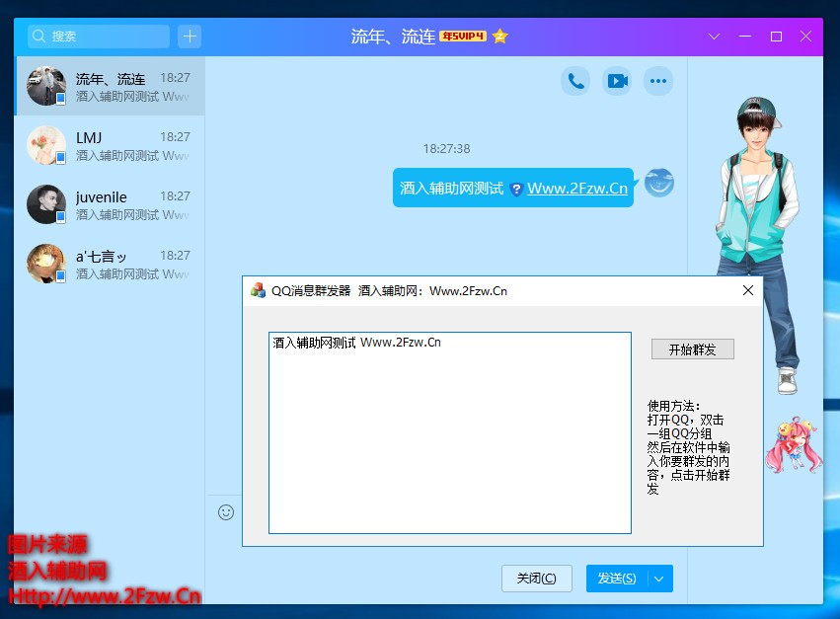The height and width of the screenshot is (619, 840).
Task: Select the juvenile conversation row
Action: (x=110, y=204)
